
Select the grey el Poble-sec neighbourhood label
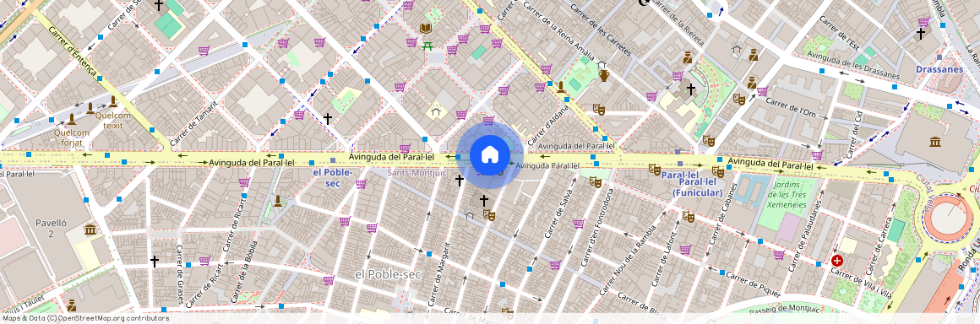pos(388,274)
